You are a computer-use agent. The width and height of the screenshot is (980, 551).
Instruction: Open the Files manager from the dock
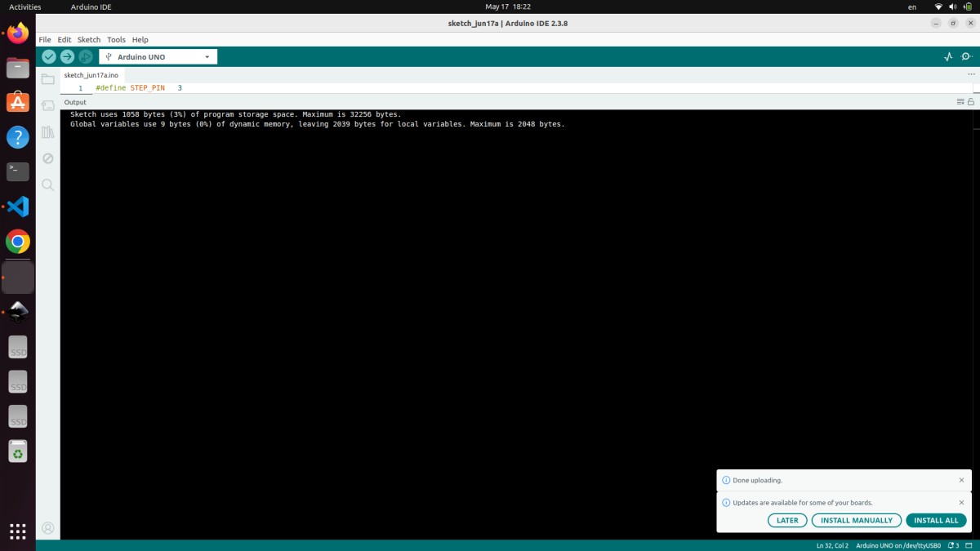pos(18,68)
